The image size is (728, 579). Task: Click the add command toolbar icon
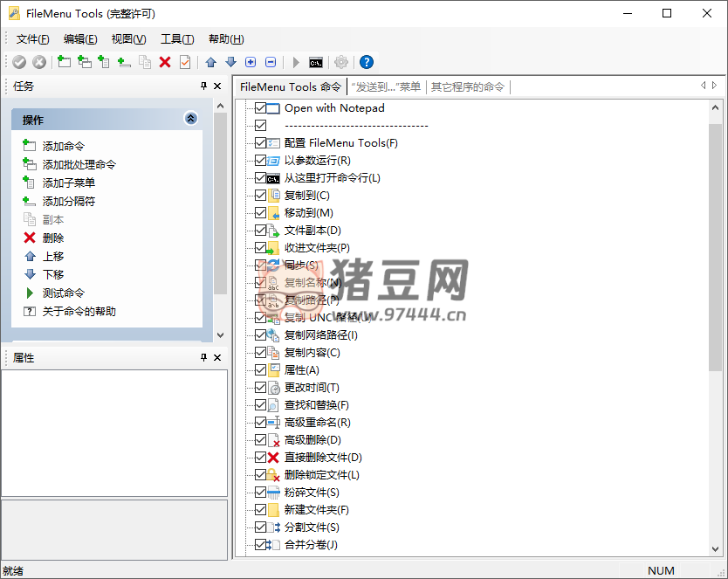click(x=64, y=62)
